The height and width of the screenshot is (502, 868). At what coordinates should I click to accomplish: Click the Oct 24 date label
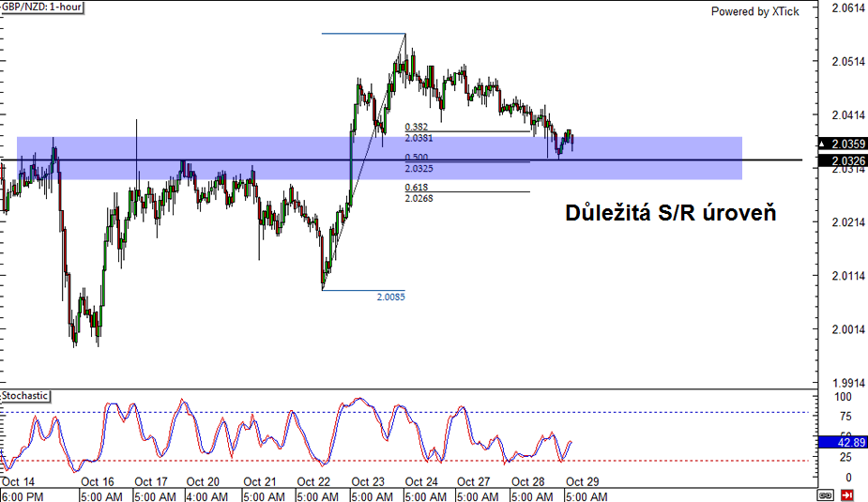pyautogui.click(x=421, y=481)
